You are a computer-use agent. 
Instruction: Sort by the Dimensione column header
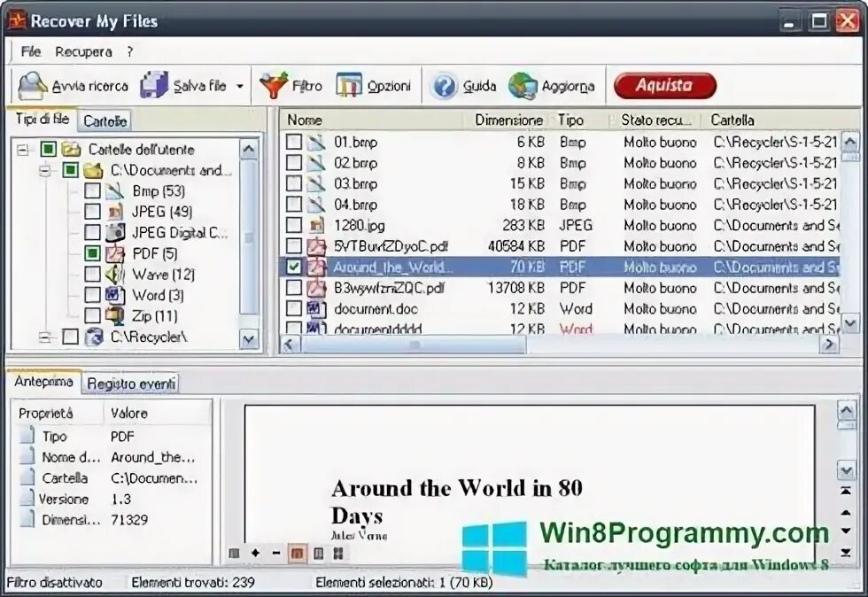point(508,120)
